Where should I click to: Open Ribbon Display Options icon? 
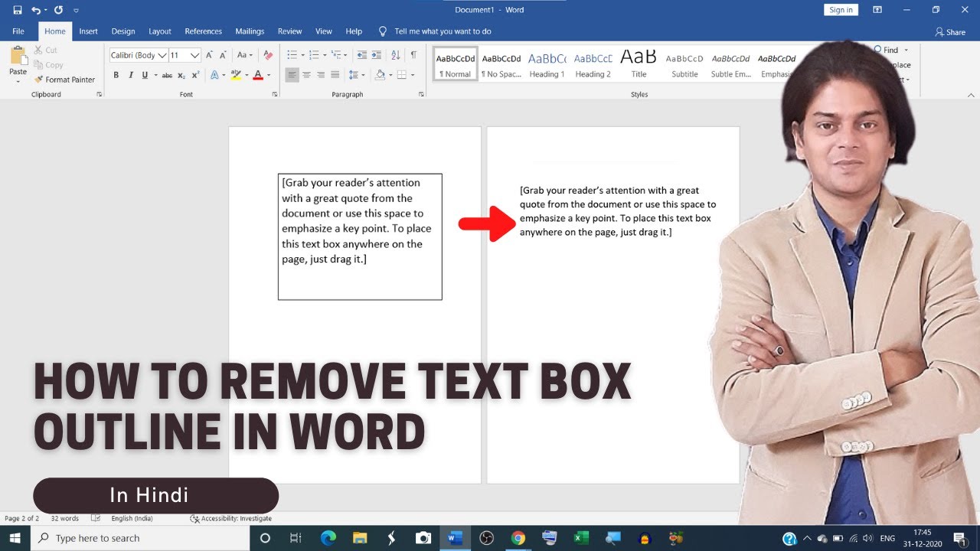pyautogui.click(x=877, y=10)
